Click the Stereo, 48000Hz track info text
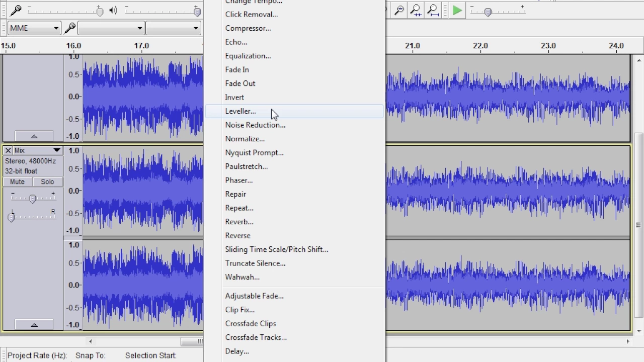The height and width of the screenshot is (362, 644). click(x=31, y=161)
